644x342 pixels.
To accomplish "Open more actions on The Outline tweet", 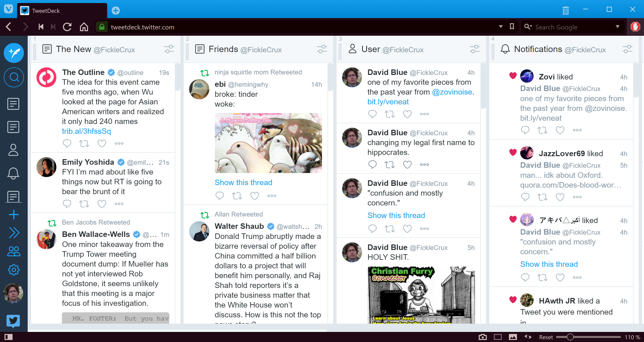I will 119,143.
